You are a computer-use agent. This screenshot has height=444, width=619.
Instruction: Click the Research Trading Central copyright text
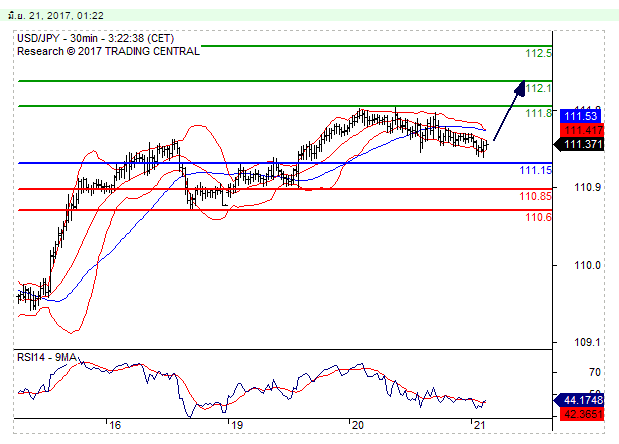coord(108,51)
